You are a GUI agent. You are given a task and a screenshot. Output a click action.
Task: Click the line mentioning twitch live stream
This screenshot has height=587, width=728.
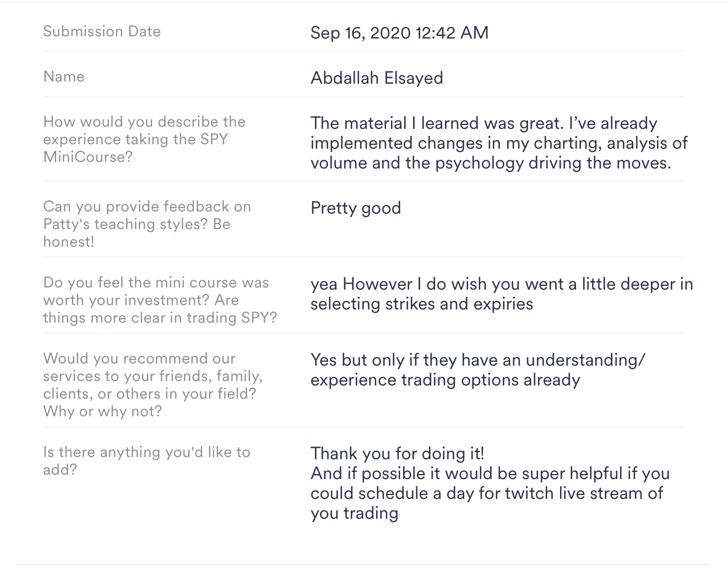click(486, 493)
